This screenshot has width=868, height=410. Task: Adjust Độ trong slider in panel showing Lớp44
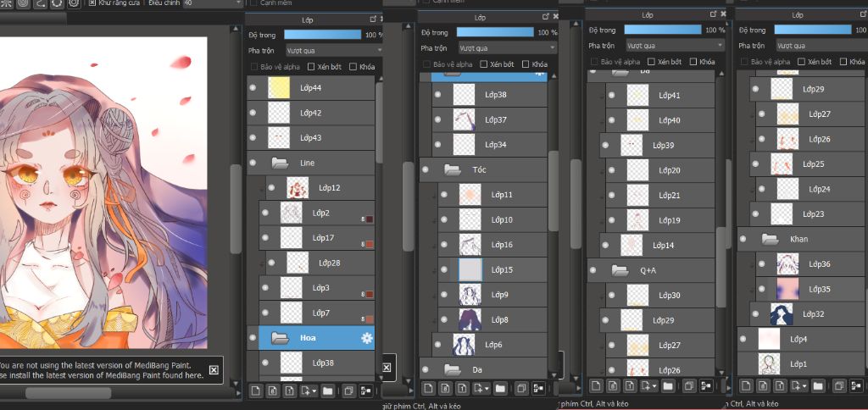(x=323, y=34)
